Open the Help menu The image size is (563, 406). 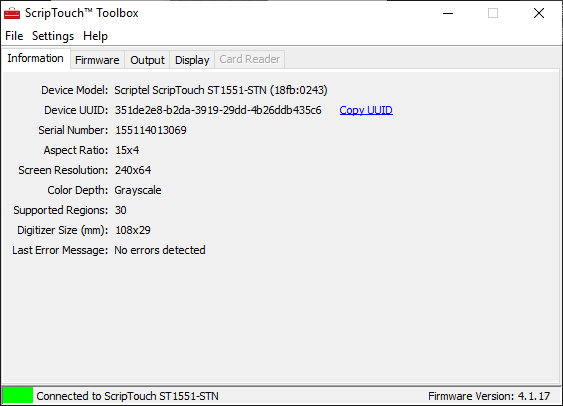point(95,36)
